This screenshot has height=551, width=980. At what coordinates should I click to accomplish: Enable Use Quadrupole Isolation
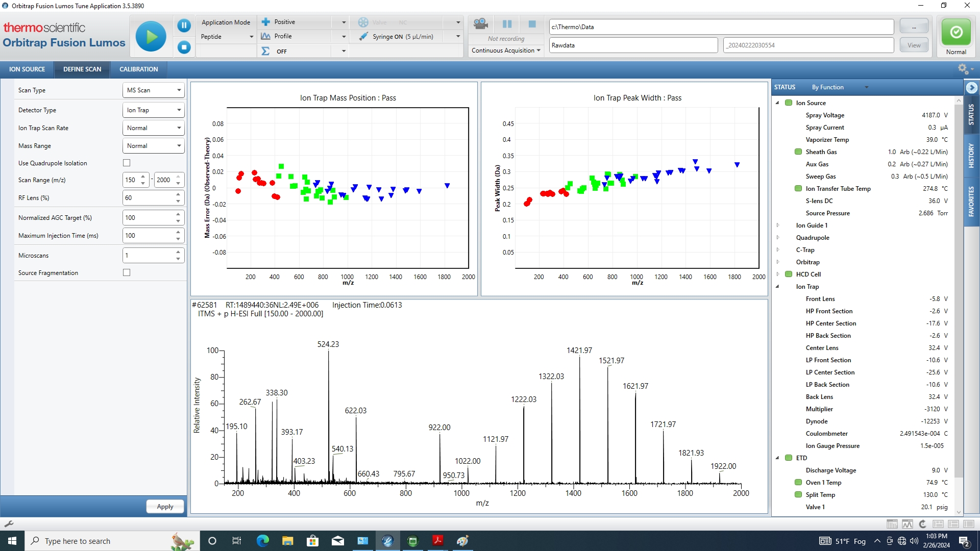(126, 163)
